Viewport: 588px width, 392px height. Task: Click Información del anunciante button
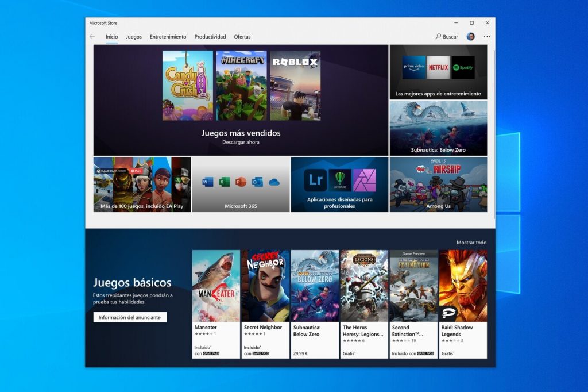(130, 317)
